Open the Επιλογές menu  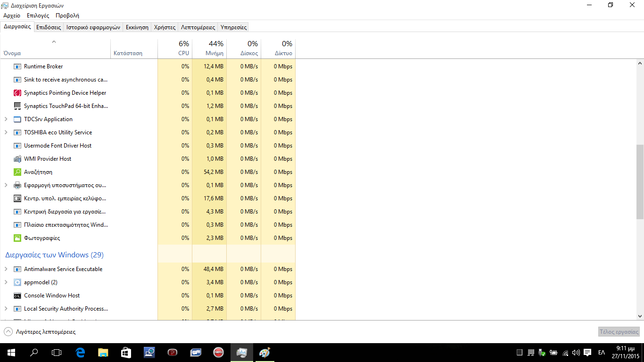point(38,16)
